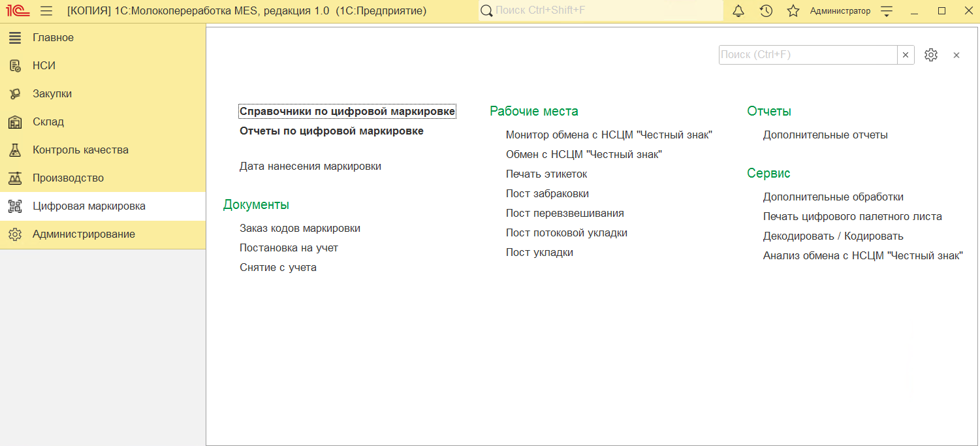Expand Отчеты по цифровой маркировке group
This screenshot has height=446, width=980.
point(331,131)
